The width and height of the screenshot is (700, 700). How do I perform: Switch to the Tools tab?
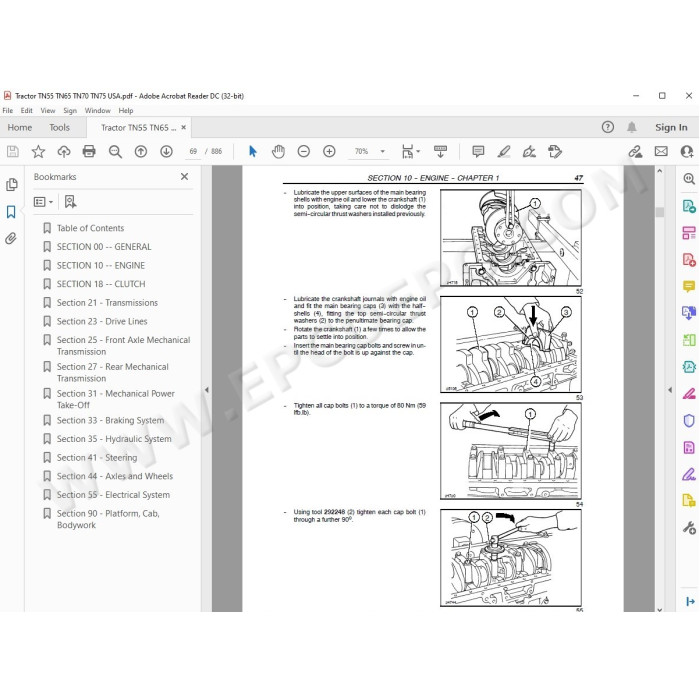click(59, 128)
